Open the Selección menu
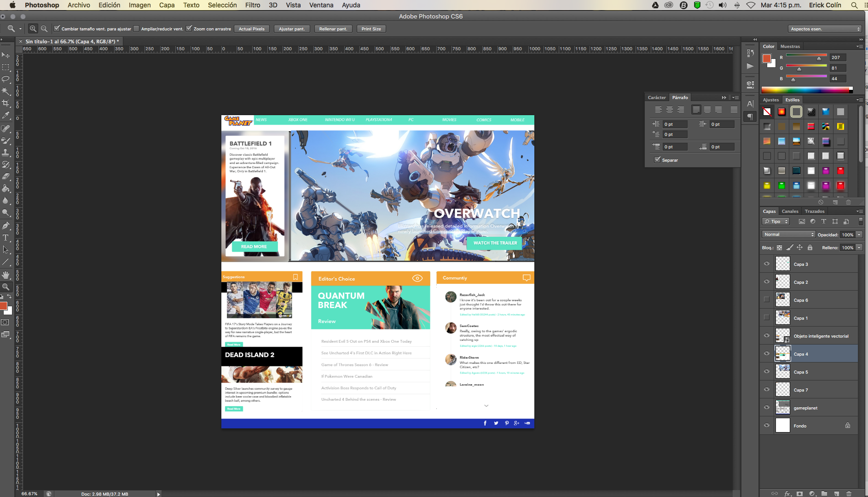Viewport: 868px width, 497px height. (222, 5)
